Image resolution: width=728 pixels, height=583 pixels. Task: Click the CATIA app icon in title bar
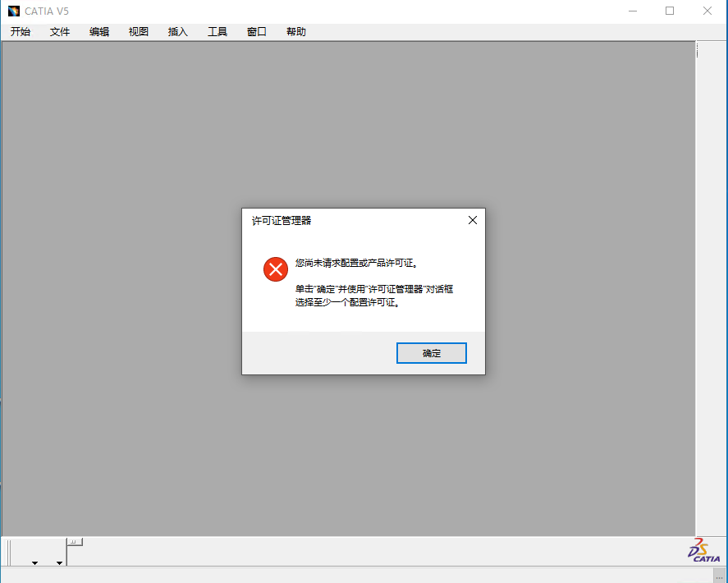pos(13,11)
